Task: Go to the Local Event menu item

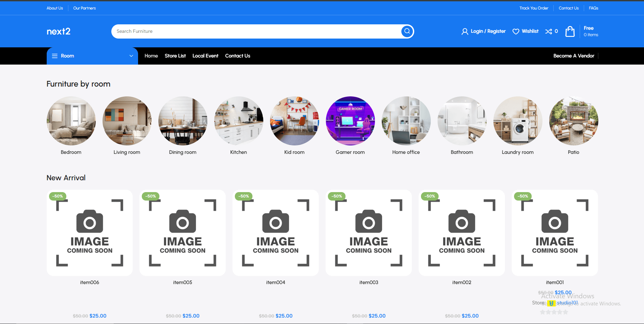Action: (x=205, y=56)
